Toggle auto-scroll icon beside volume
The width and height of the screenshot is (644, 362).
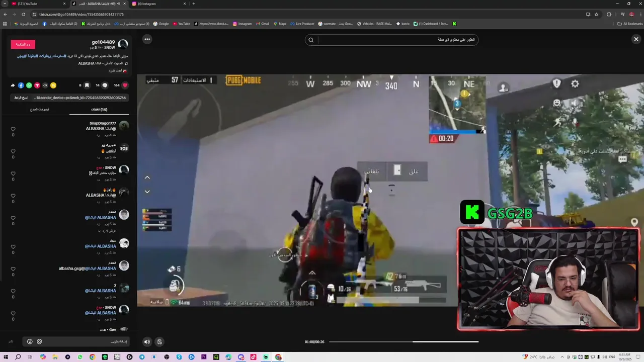[x=159, y=342]
